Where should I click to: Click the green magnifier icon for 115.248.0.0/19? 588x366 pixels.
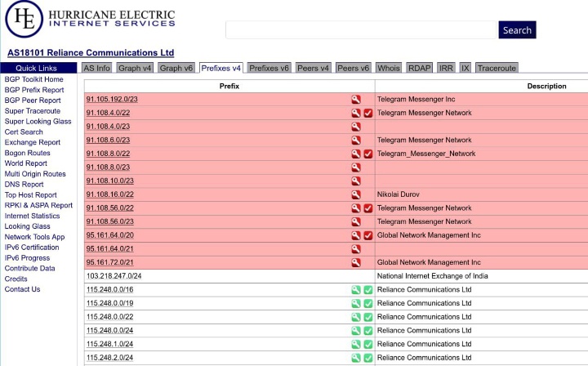coord(356,303)
